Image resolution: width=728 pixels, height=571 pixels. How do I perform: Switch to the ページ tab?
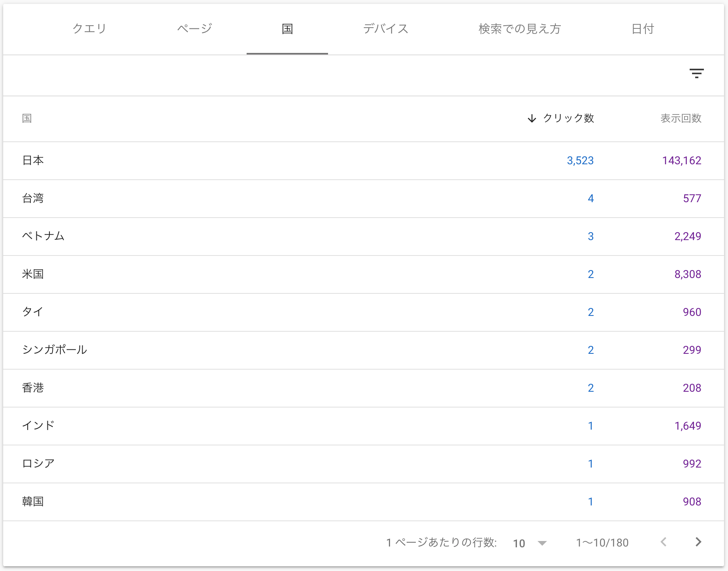(194, 29)
